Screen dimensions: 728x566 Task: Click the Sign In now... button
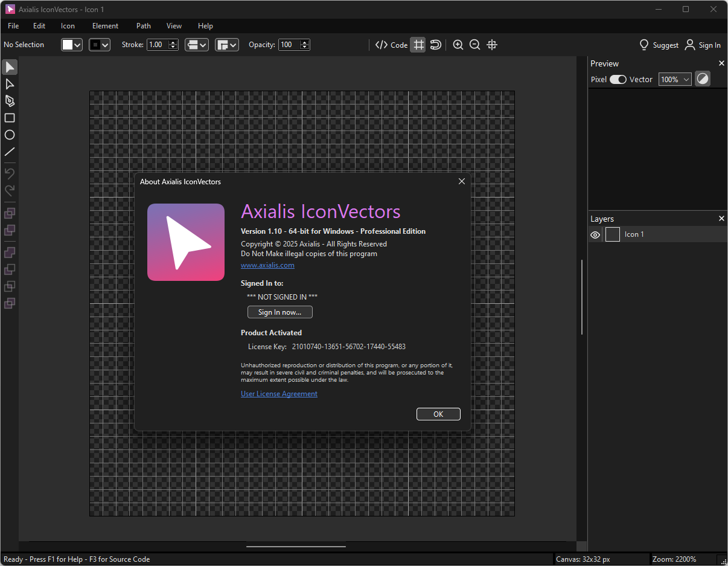(280, 312)
